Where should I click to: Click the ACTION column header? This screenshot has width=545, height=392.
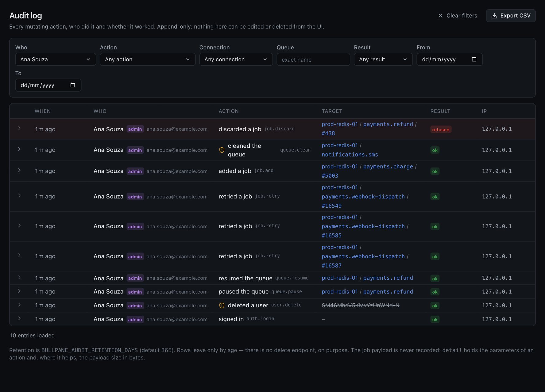click(229, 111)
